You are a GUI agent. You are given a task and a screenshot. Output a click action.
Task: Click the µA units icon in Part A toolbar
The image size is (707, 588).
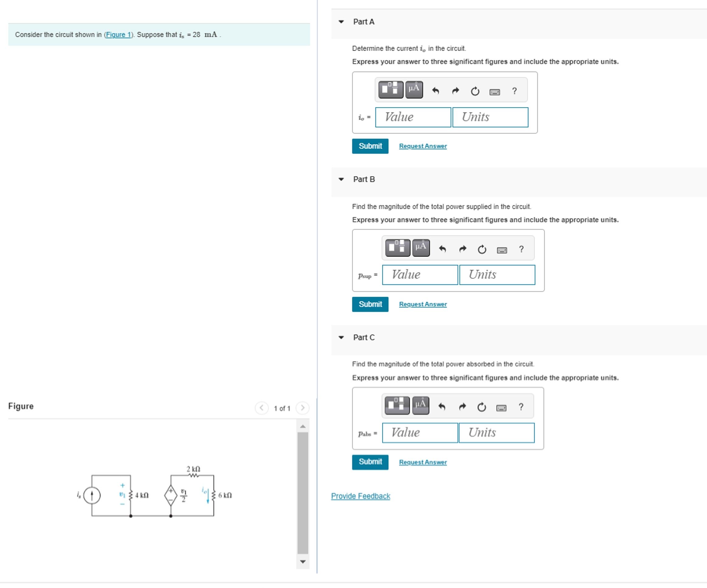coord(414,89)
